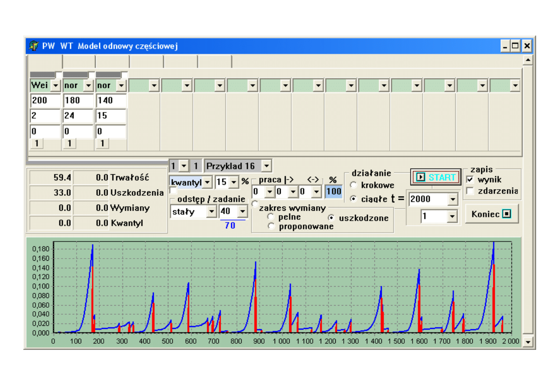The image size is (555, 392).
Task: Click the app icon in the title bar
Action: tap(34, 46)
